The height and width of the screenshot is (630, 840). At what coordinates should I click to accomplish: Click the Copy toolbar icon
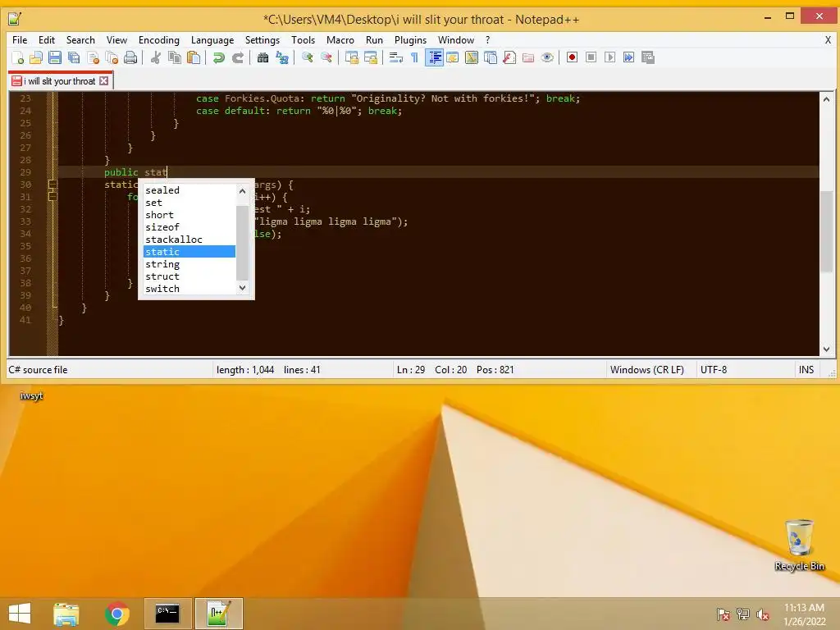tap(175, 57)
